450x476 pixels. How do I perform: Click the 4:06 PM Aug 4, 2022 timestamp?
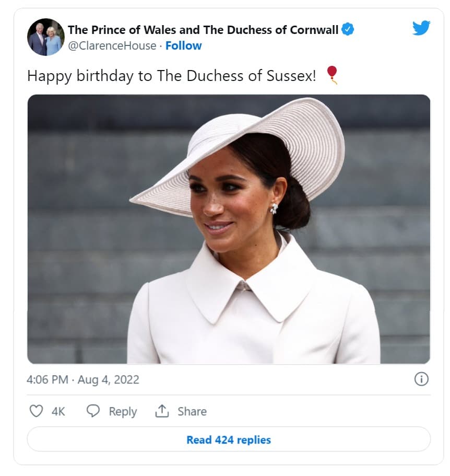(83, 380)
